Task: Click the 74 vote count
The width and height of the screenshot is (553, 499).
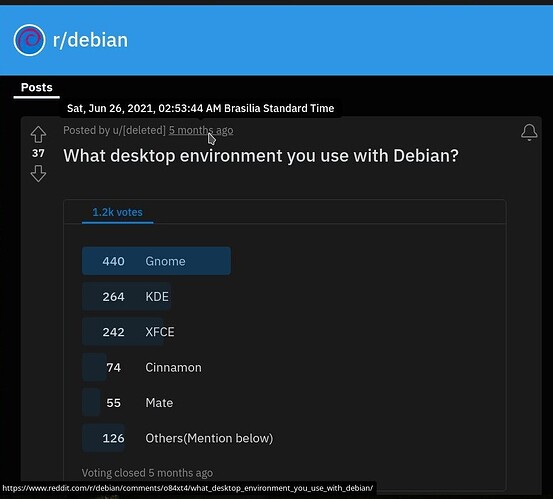Action: click(x=114, y=367)
